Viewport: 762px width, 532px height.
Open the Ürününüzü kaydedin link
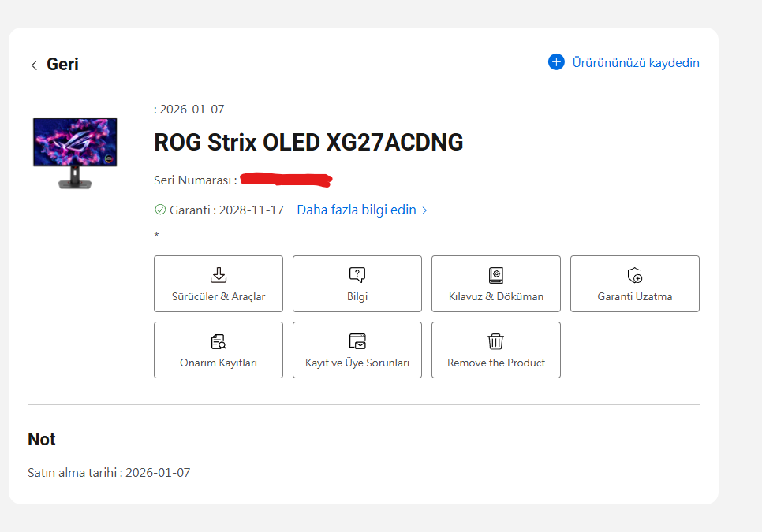636,62
